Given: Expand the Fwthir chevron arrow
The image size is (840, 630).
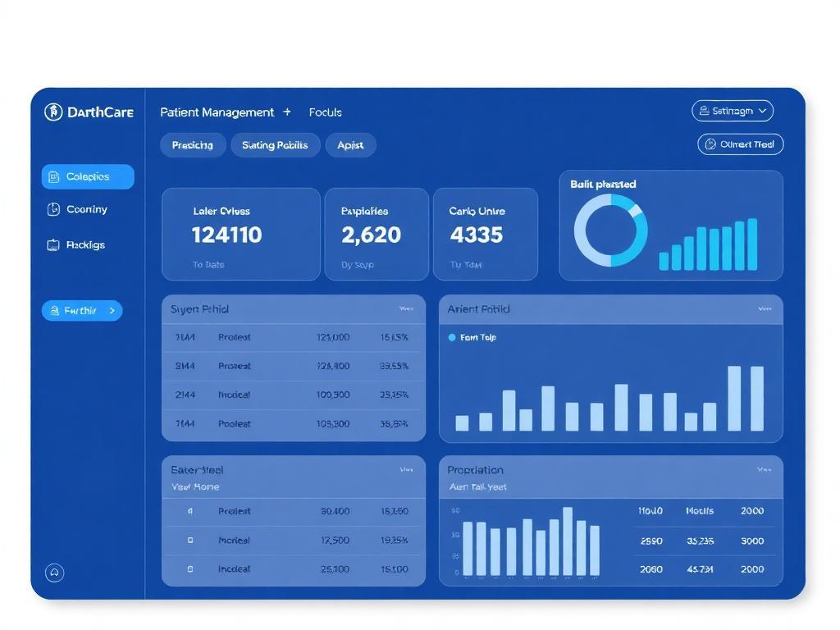Looking at the screenshot, I should pos(112,311).
